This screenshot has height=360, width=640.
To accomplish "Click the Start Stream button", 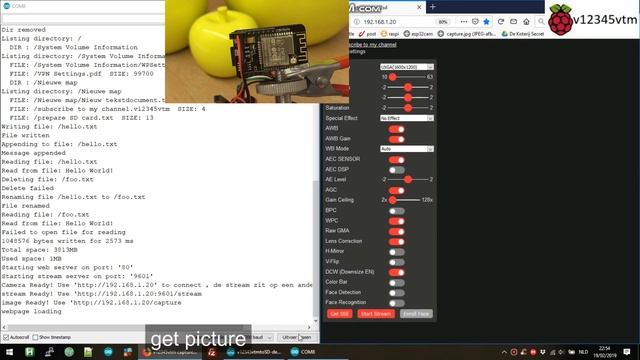I will point(376,313).
